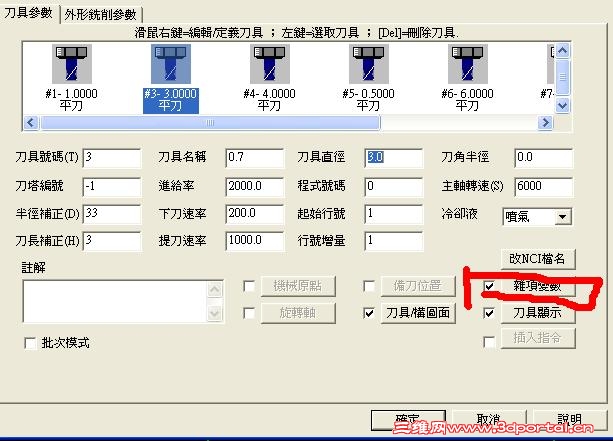The height and width of the screenshot is (441, 613).
Task: Click 註解 text area scroll up arrow
Action: pyautogui.click(x=215, y=290)
